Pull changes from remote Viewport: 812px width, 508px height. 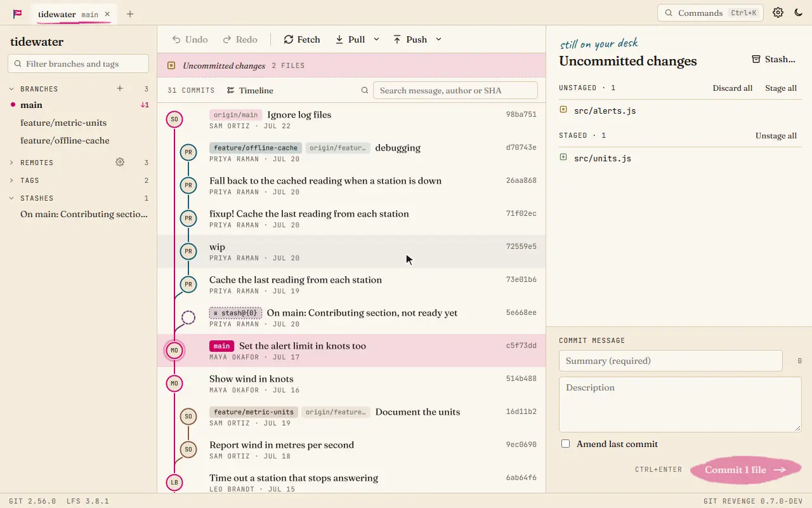click(350, 39)
